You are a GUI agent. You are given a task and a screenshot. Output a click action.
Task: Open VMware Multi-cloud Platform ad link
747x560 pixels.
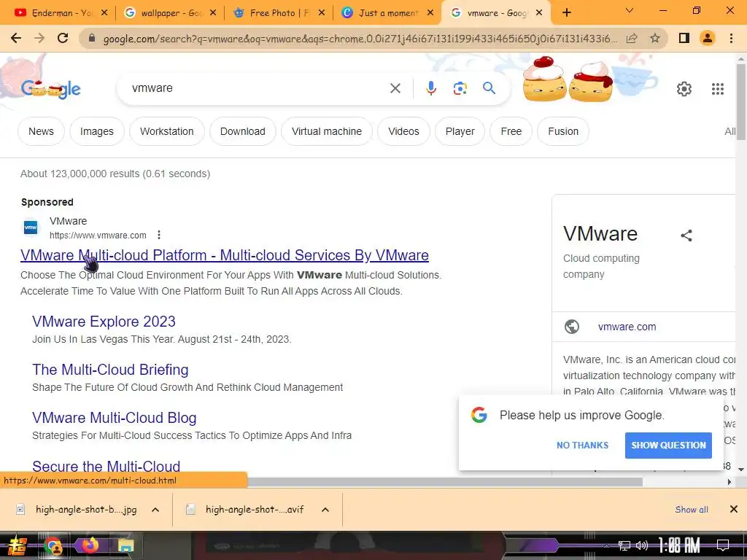[x=225, y=255]
